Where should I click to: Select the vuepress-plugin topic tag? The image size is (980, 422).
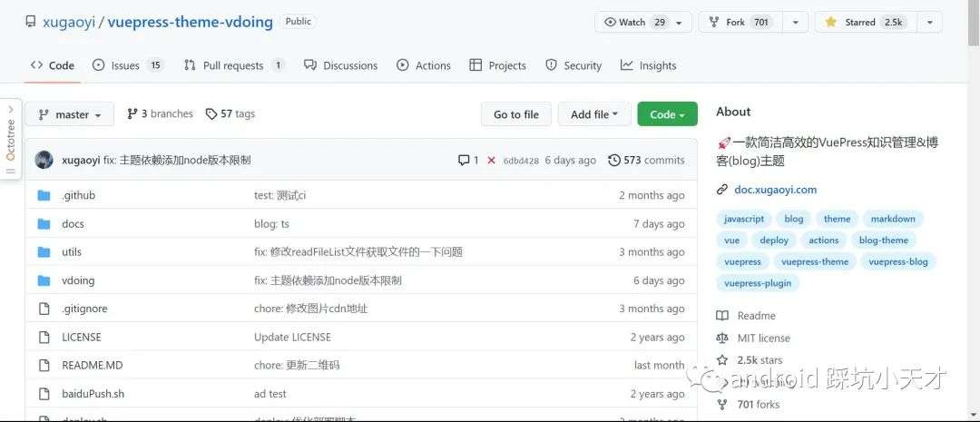coord(758,283)
